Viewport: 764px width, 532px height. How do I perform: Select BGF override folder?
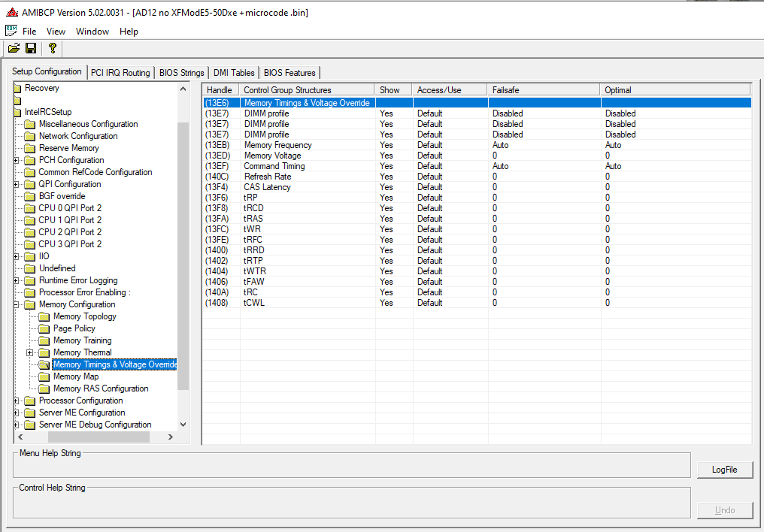tap(62, 196)
